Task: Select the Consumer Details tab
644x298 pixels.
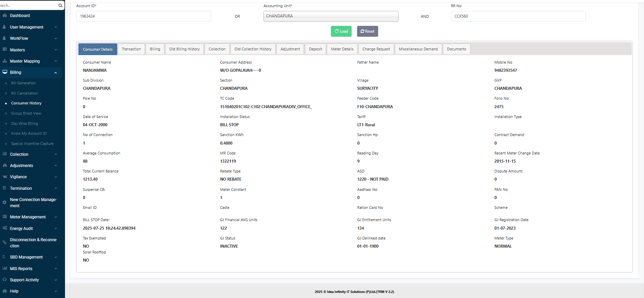Action: tap(98, 49)
